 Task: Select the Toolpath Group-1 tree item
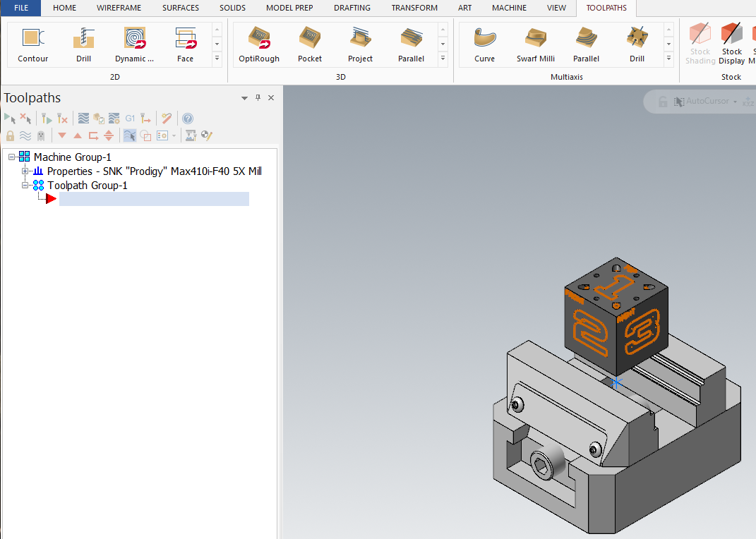pyautogui.click(x=88, y=186)
